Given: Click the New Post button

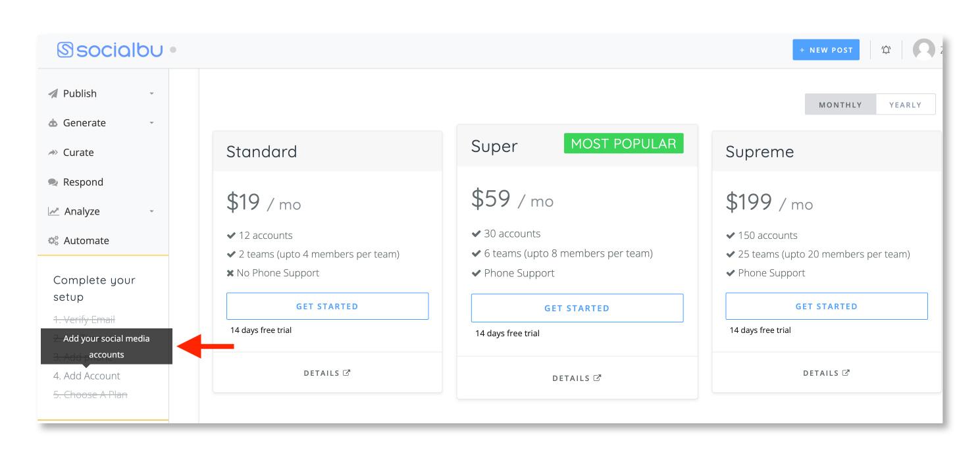Looking at the screenshot, I should 825,50.
